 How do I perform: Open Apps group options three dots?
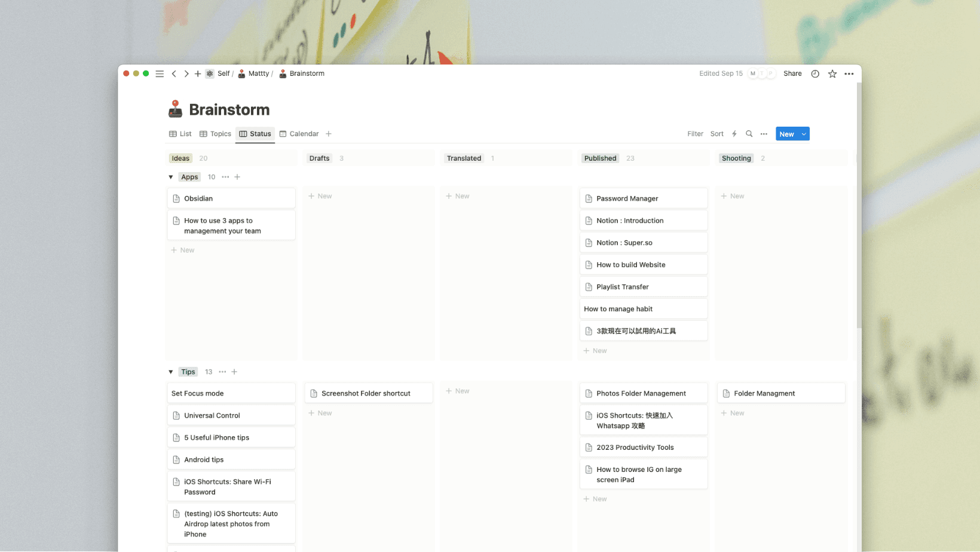pyautogui.click(x=225, y=177)
